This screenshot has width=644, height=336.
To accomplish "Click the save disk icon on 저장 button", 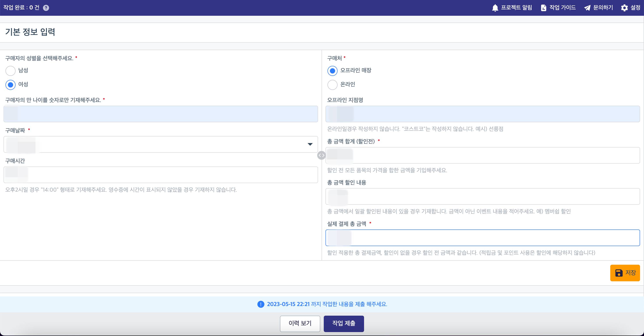I will 619,273.
